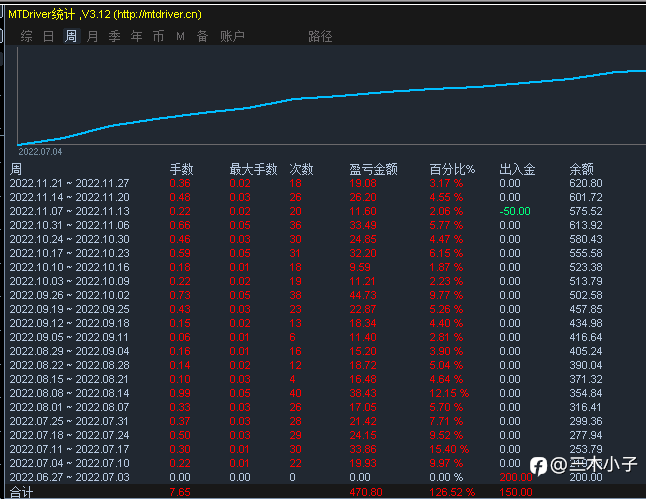Open the 月 monthly tab
646x499 pixels.
pyautogui.click(x=92, y=36)
